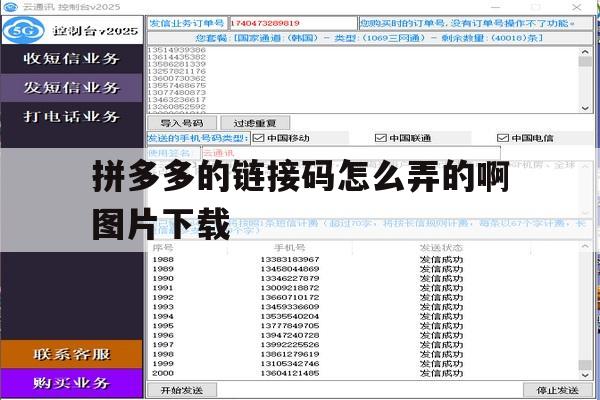Viewport: 600px width, 400px height.
Task: Select phone number 13458044869
Action: point(290,269)
